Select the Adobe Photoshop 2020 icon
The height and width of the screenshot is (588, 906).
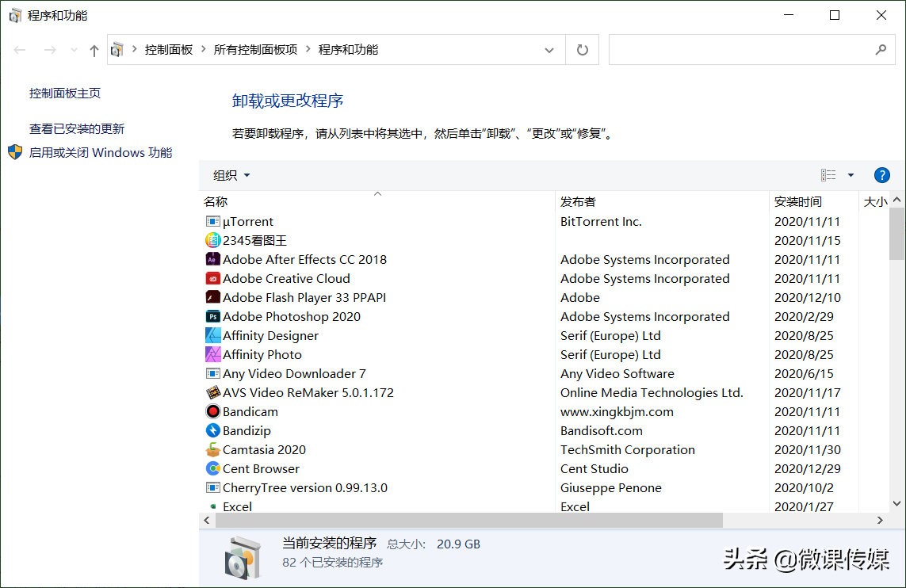tap(212, 316)
